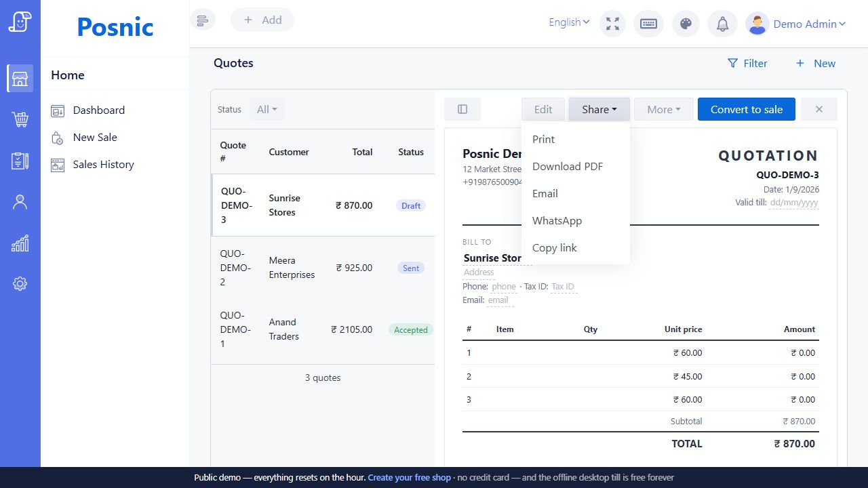Viewport: 868px width, 488px height.
Task: Click the Sales History menu icon
Action: 58,165
